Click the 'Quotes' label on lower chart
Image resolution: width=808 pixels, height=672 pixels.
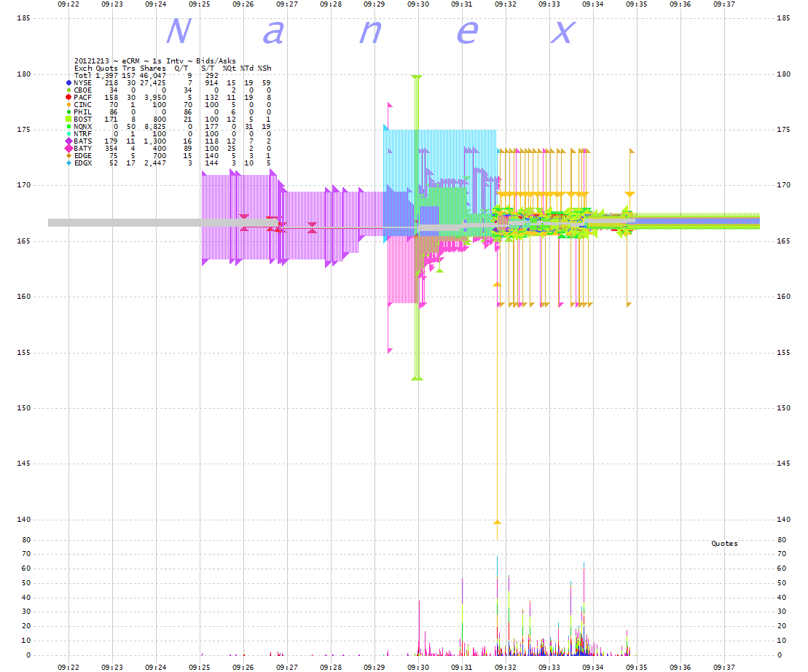click(724, 544)
